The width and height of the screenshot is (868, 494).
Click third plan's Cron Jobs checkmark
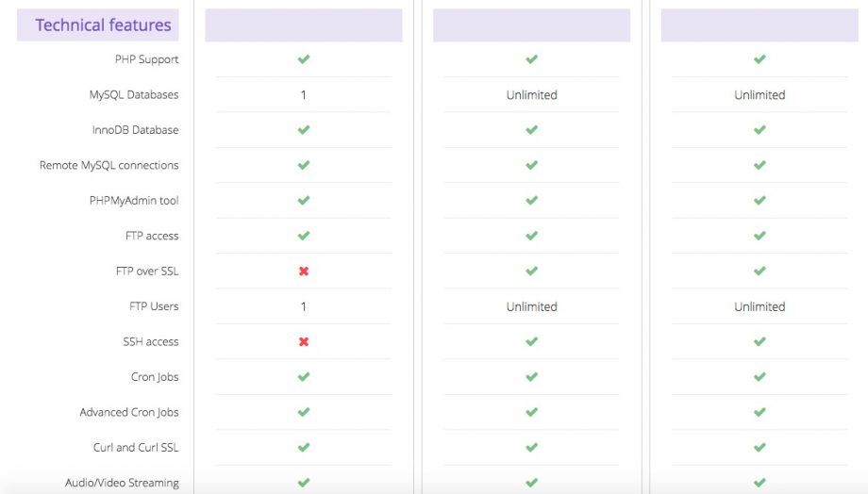pos(759,377)
